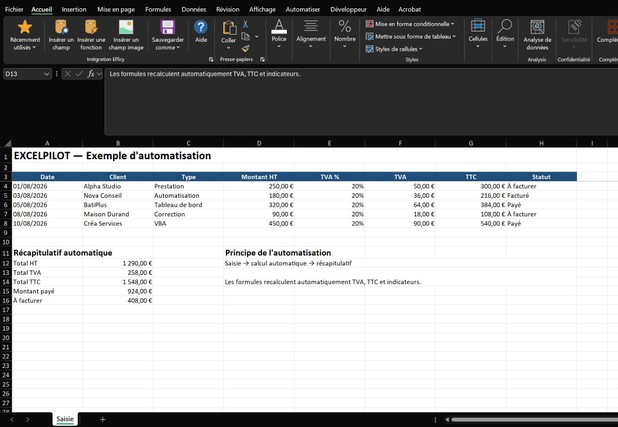Switch to the Données tab
The height and width of the screenshot is (427, 618).
(x=194, y=9)
